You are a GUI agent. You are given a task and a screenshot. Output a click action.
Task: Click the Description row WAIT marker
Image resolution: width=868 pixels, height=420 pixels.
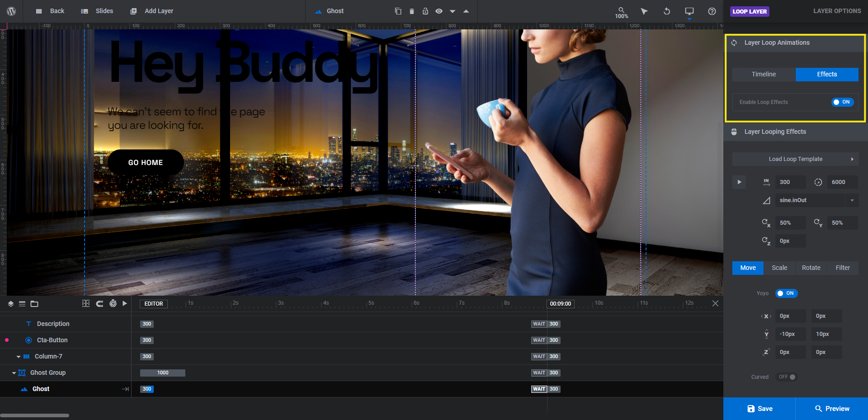539,324
